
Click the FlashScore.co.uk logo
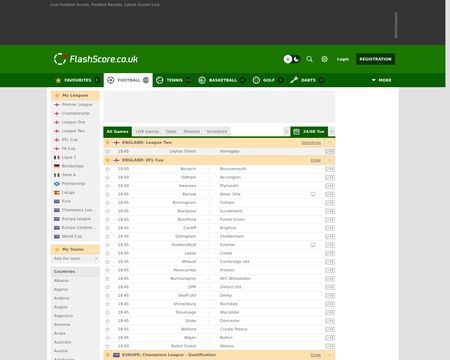click(x=96, y=59)
